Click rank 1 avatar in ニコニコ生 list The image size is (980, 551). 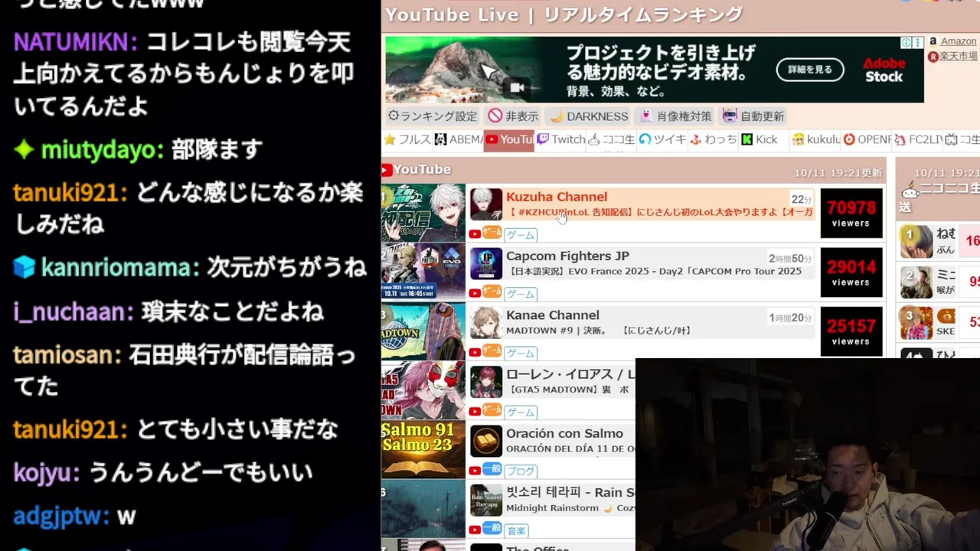click(x=916, y=242)
